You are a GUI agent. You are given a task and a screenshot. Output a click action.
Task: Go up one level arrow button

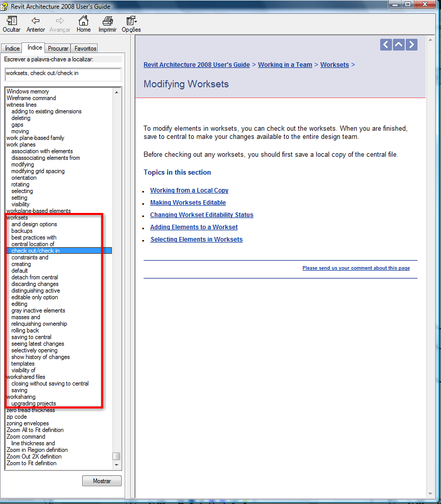(399, 44)
